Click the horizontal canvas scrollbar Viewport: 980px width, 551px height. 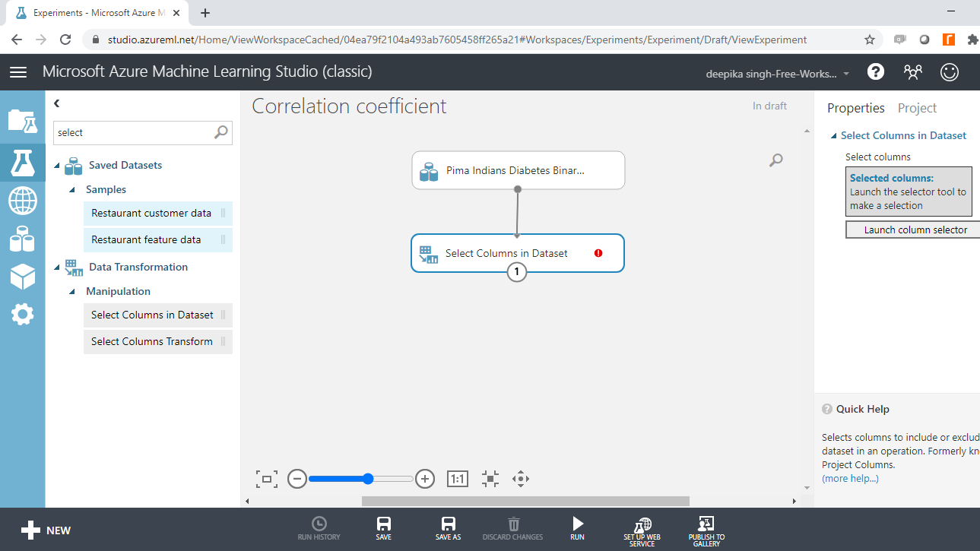pyautogui.click(x=525, y=501)
